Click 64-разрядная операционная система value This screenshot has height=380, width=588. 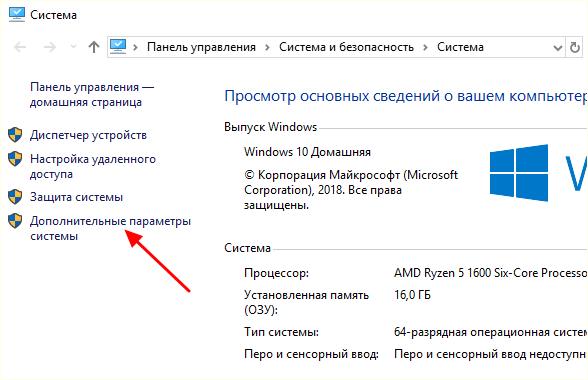tap(490, 332)
